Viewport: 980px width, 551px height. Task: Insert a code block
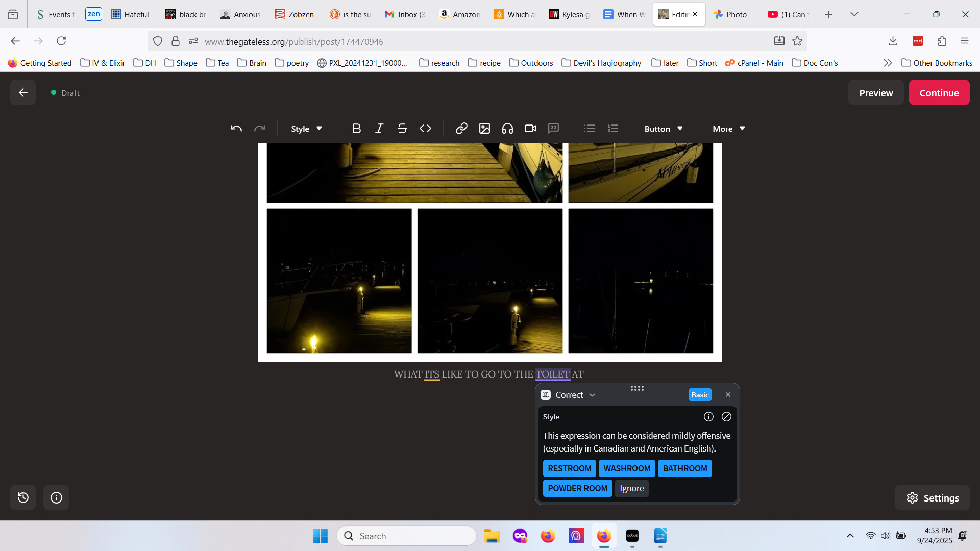(x=425, y=129)
